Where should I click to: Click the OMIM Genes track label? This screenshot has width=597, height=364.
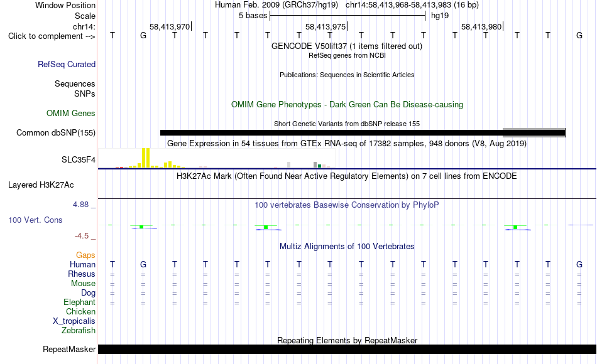(70, 114)
